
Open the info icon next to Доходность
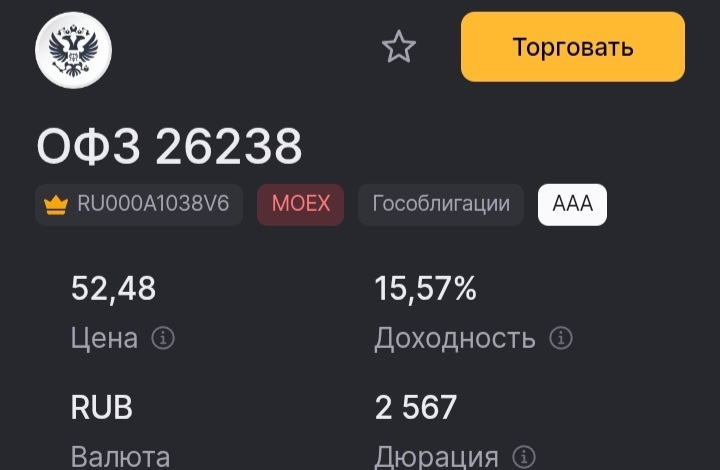[x=561, y=338]
